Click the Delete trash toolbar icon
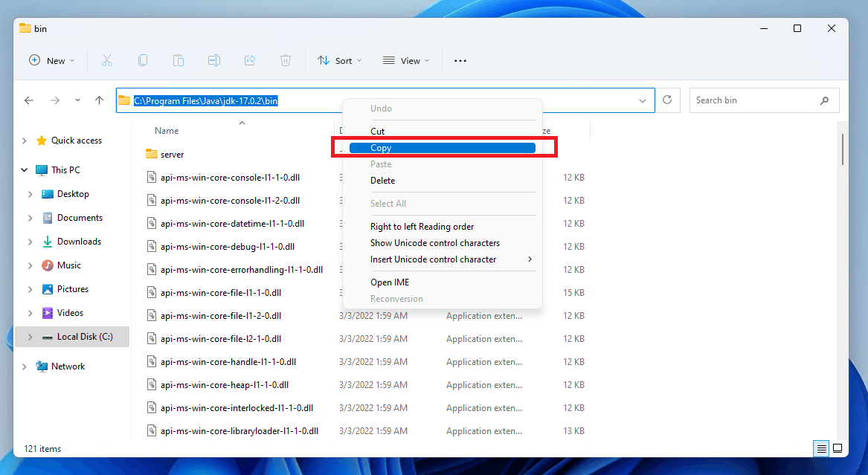The height and width of the screenshot is (475, 868). pyautogui.click(x=286, y=60)
